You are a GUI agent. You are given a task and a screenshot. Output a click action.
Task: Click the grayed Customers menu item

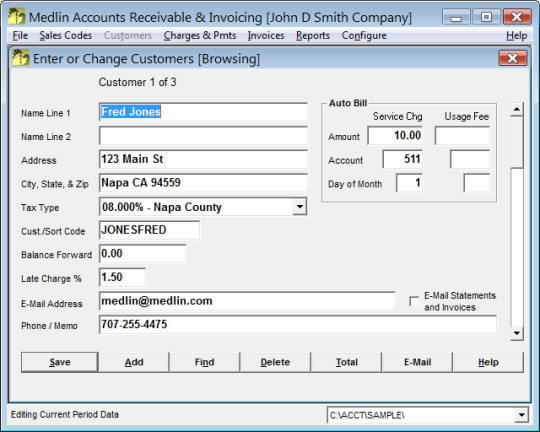tap(128, 35)
